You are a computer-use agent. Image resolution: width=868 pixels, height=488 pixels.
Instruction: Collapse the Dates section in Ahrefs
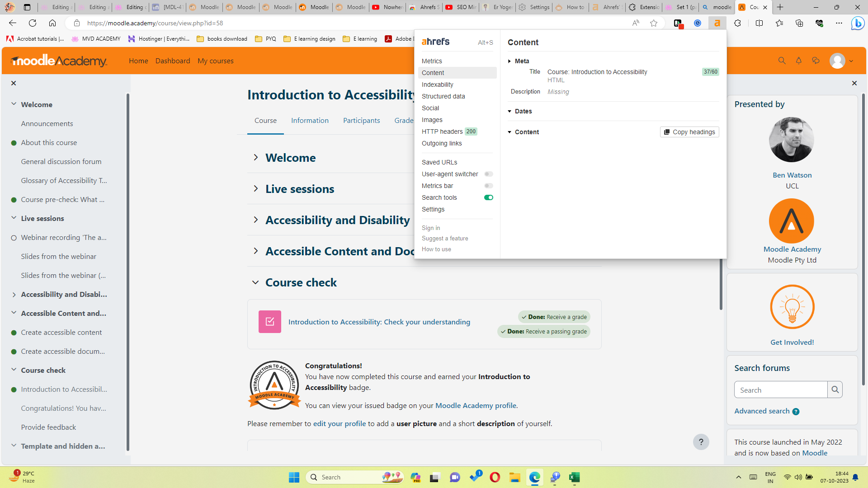[509, 111]
